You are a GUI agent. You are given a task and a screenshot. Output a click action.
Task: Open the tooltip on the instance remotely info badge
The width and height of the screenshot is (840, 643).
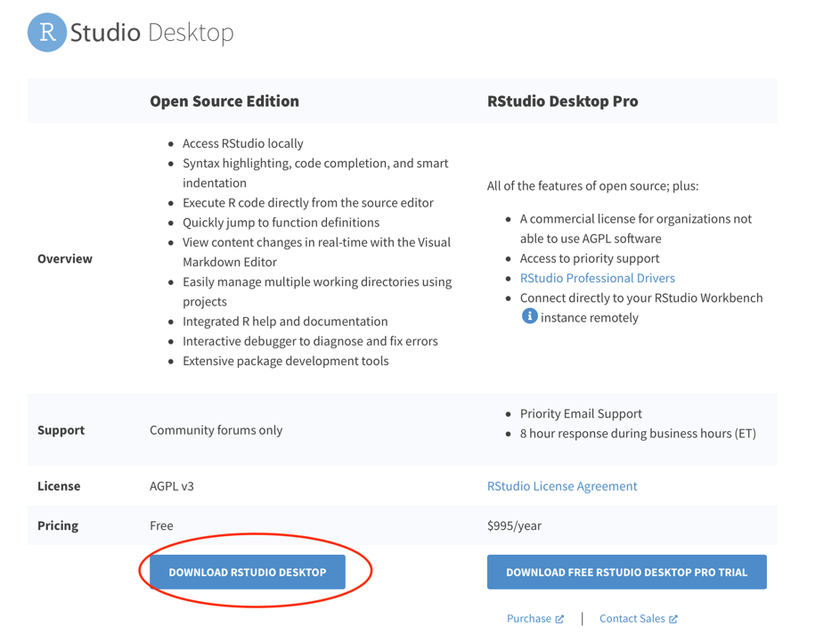pyautogui.click(x=529, y=315)
